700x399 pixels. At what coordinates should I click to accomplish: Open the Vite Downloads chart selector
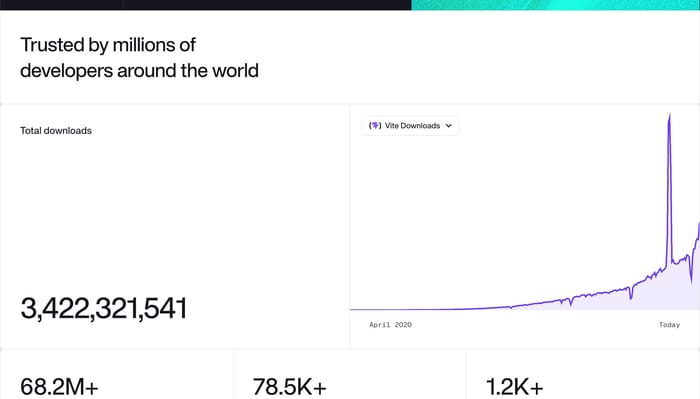410,126
